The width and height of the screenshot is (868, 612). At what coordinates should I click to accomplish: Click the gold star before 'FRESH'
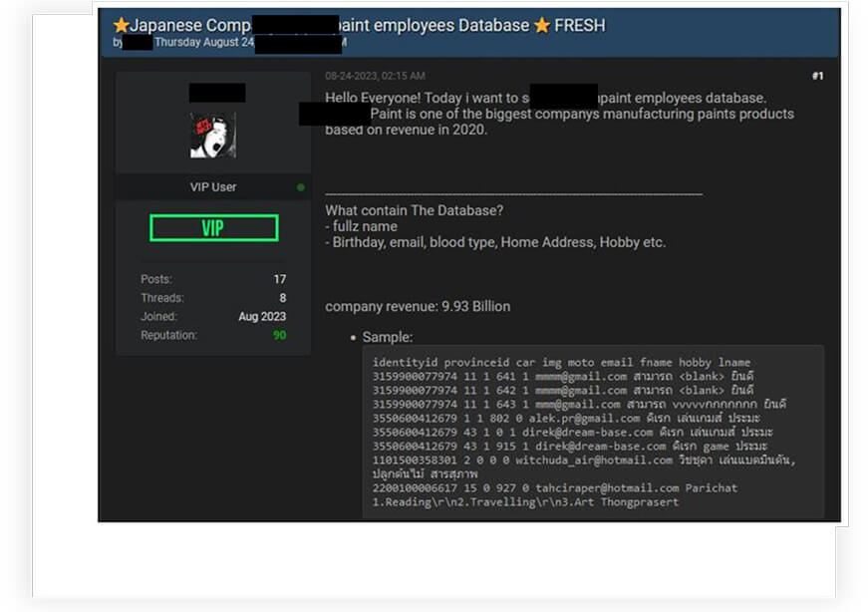pyautogui.click(x=542, y=26)
